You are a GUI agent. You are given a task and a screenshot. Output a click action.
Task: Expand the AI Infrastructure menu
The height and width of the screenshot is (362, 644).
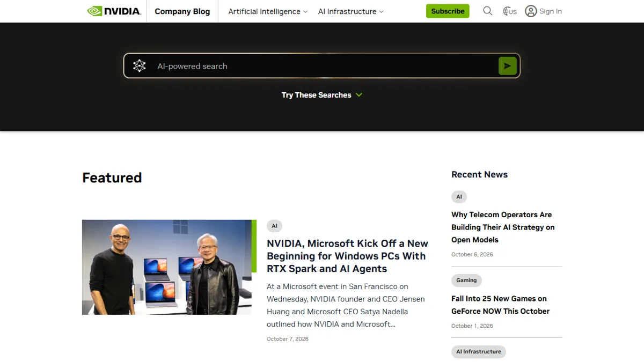(350, 11)
